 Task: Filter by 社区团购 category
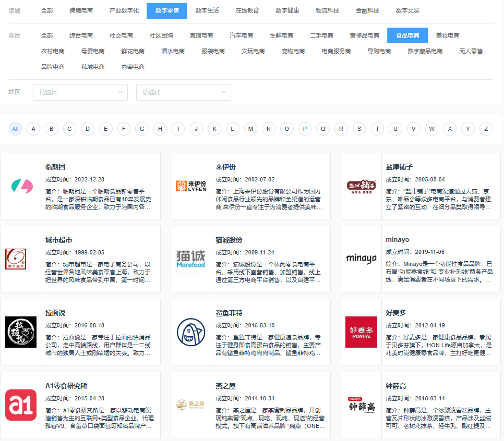[x=161, y=35]
